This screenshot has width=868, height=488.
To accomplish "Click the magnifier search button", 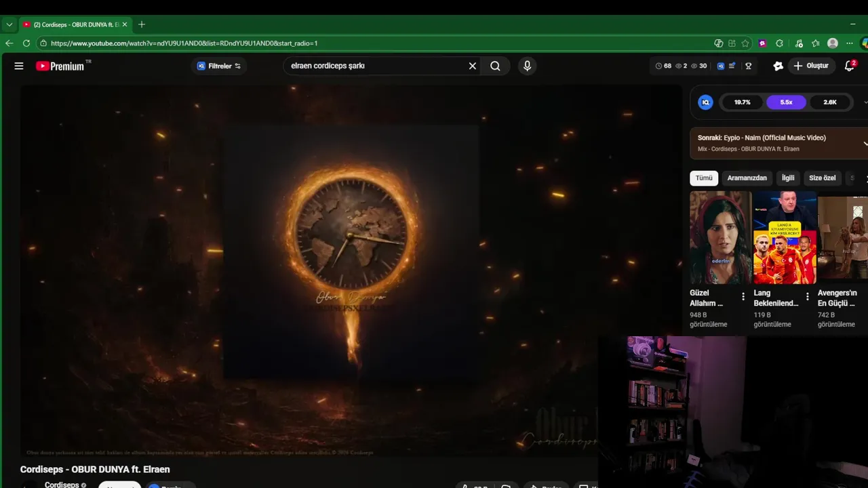I will tap(496, 66).
